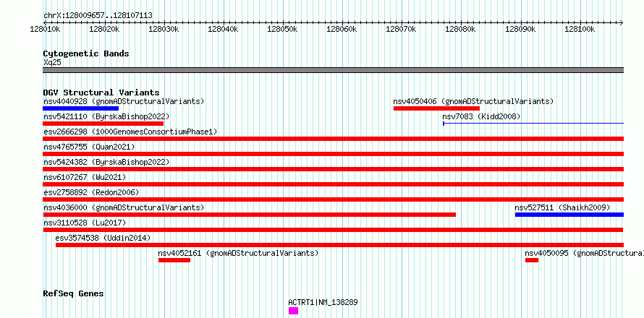Open the nsv3110528 (Lu2017) label

pyautogui.click(x=85, y=223)
